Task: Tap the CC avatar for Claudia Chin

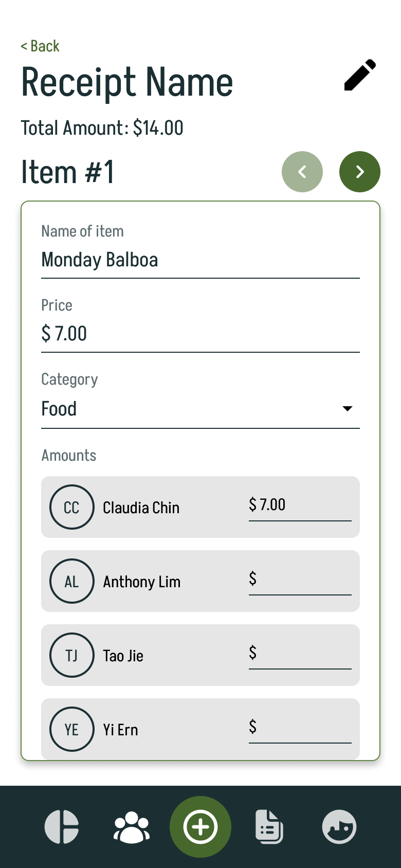Action: pos(72,507)
